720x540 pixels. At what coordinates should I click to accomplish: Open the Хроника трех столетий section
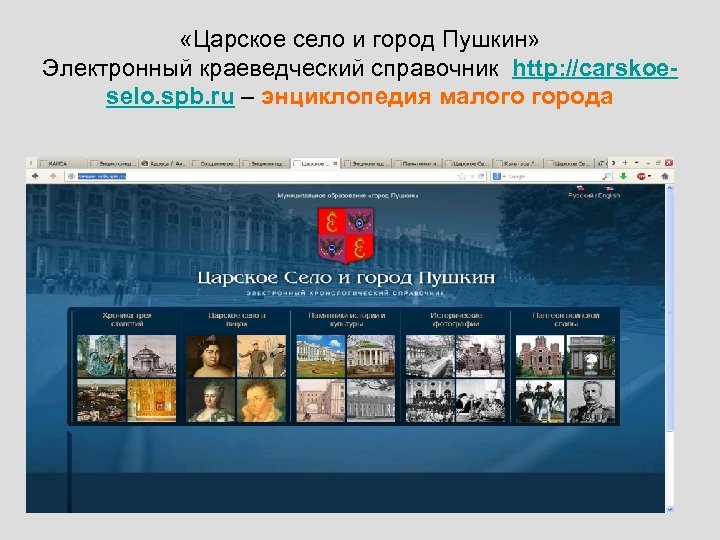[x=126, y=320]
